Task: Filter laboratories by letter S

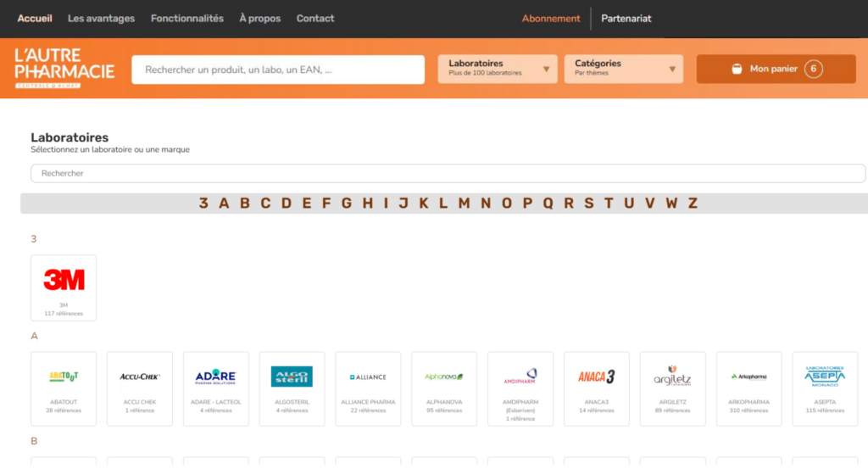Action: [588, 204]
